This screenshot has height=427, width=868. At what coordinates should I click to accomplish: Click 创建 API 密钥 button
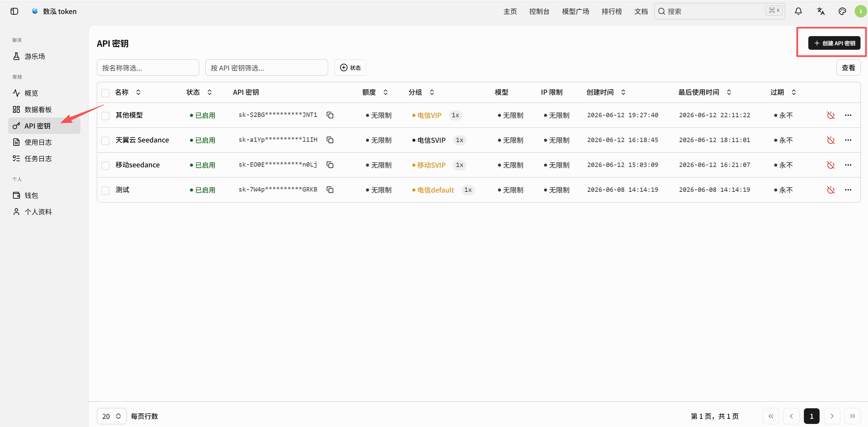pyautogui.click(x=834, y=43)
